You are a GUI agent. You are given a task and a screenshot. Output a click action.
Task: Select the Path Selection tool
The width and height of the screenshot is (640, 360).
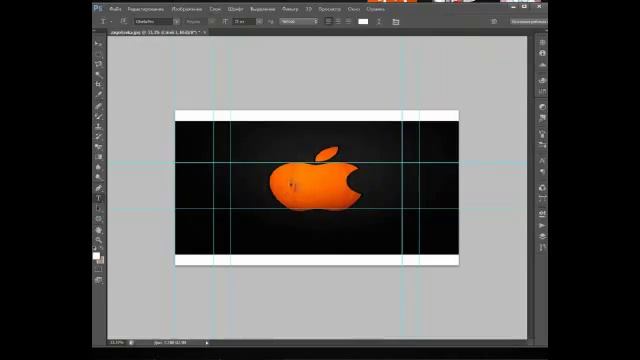point(98,209)
